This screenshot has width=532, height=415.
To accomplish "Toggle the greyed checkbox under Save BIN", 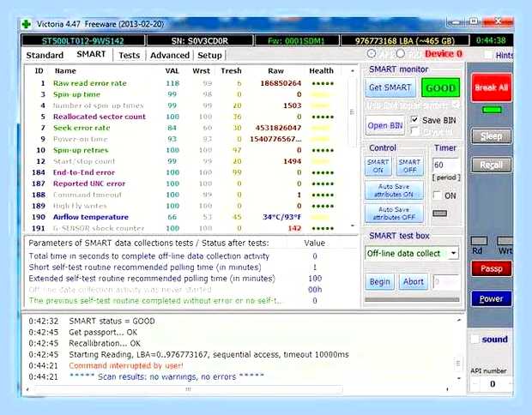I will click(414, 131).
